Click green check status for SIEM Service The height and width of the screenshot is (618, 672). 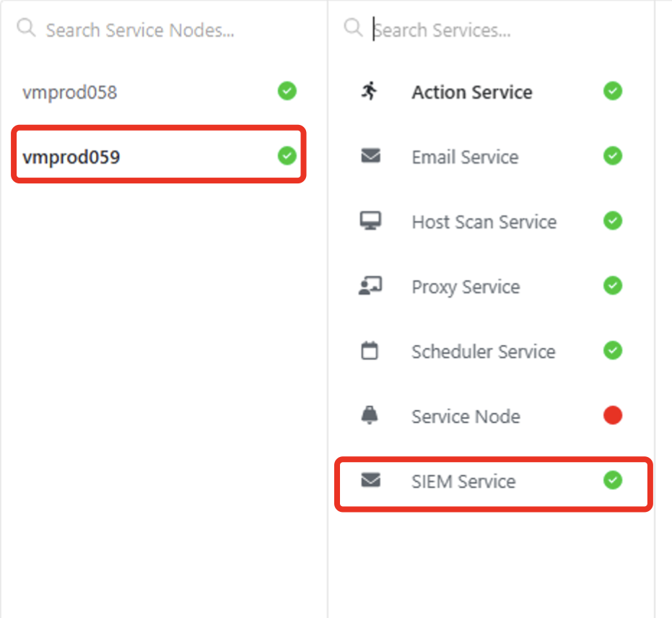(x=613, y=480)
